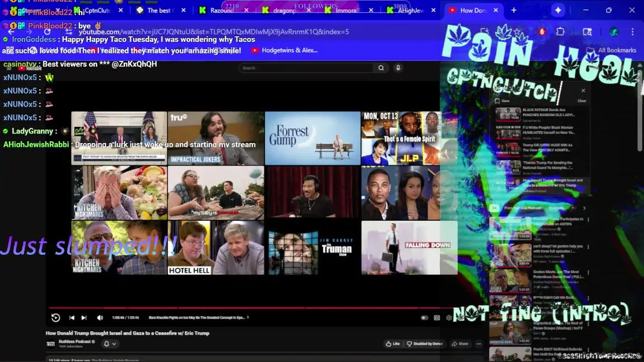The width and height of the screenshot is (644, 362).
Task: Open a new browser tab with plus
Action: [514, 10]
